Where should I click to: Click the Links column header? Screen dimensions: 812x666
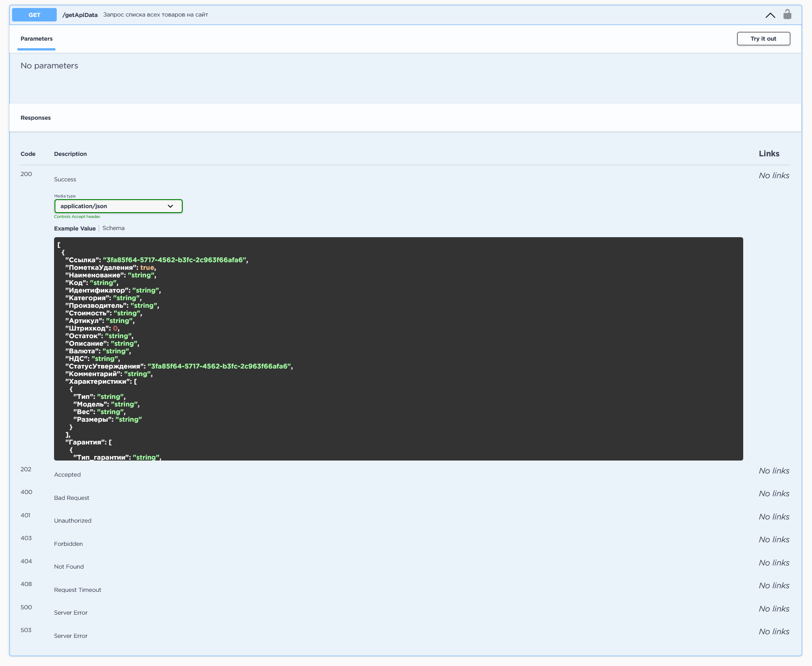(x=769, y=154)
